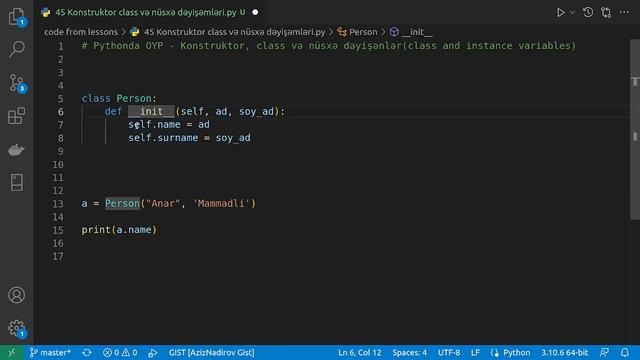Open the Search view

(16, 49)
